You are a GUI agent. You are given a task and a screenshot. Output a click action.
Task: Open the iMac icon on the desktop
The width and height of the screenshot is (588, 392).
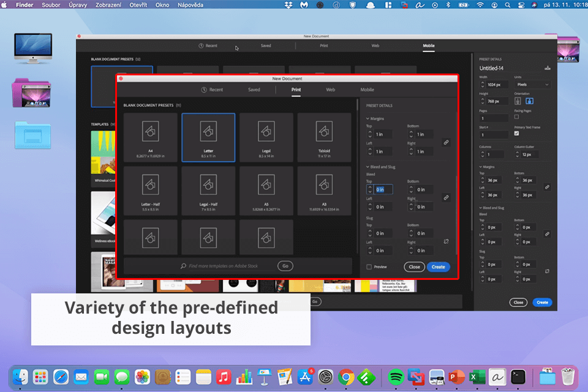pos(33,48)
